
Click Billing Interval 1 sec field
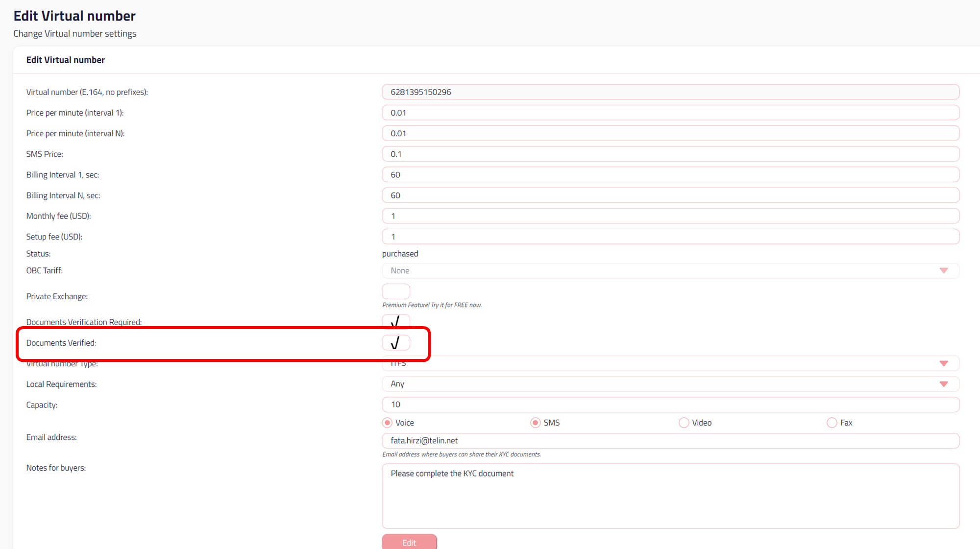pos(670,175)
